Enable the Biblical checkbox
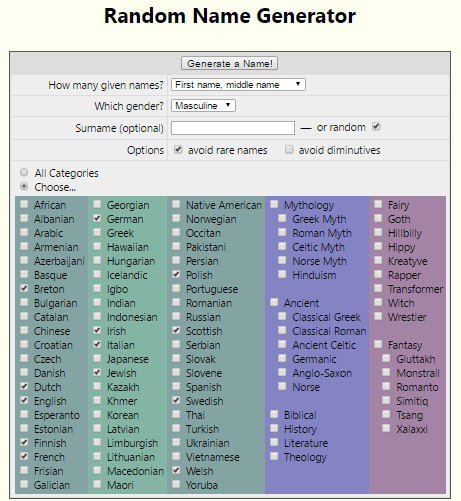This screenshot has height=501, width=461. (x=274, y=414)
